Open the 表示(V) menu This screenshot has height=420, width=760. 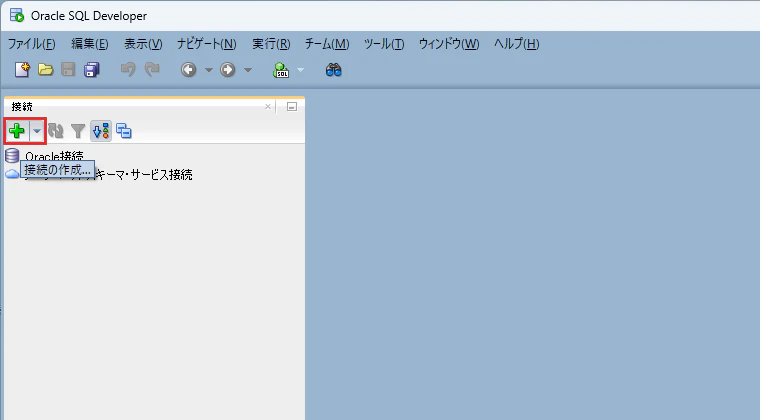pos(143,44)
